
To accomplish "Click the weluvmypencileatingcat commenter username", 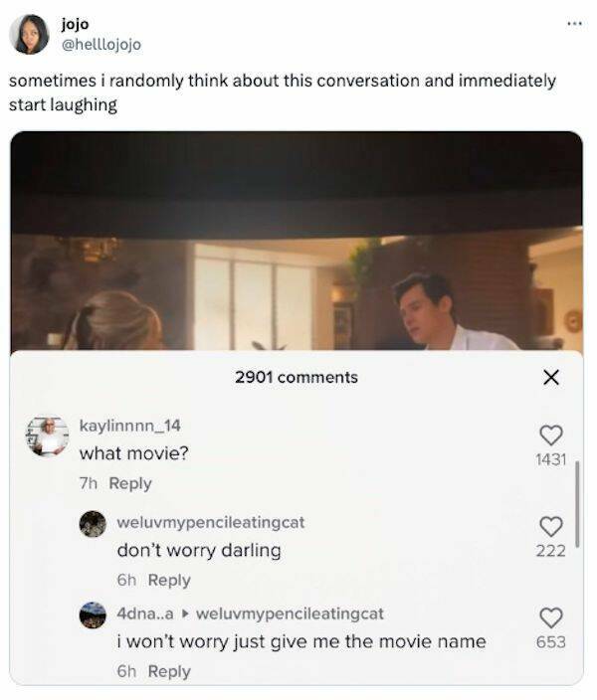I will coord(211,521).
